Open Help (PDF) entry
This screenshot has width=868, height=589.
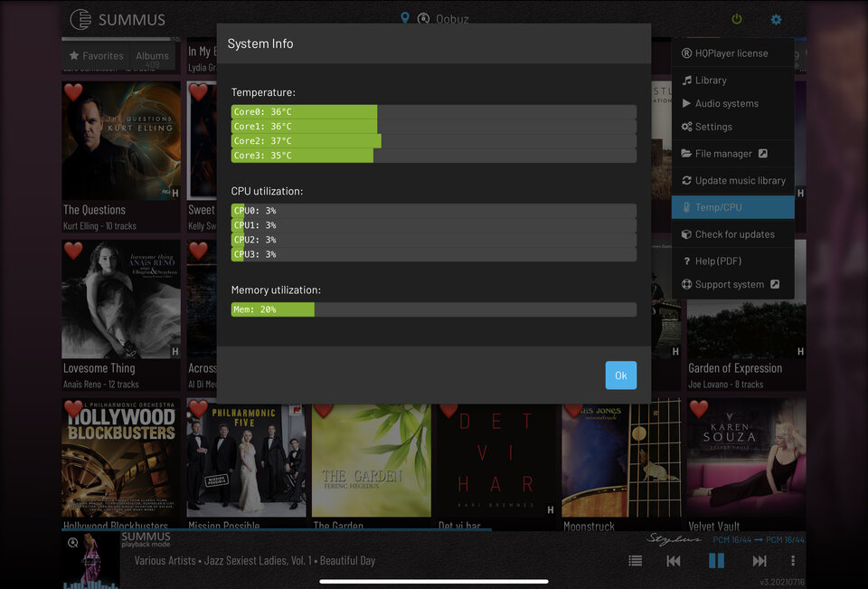(732, 261)
